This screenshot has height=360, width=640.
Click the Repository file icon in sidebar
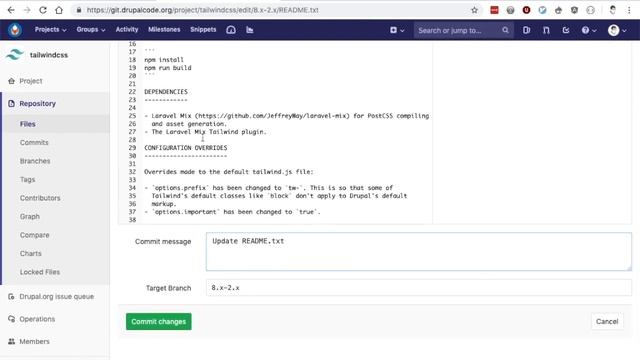11,104
